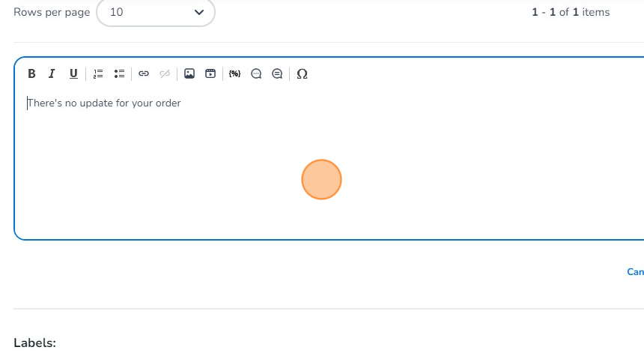Click the Cancel link

pos(634,272)
